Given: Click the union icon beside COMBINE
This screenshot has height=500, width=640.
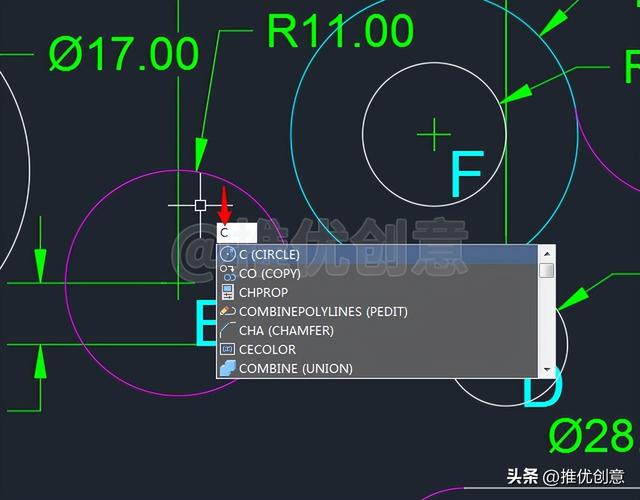Looking at the screenshot, I should point(228,368).
